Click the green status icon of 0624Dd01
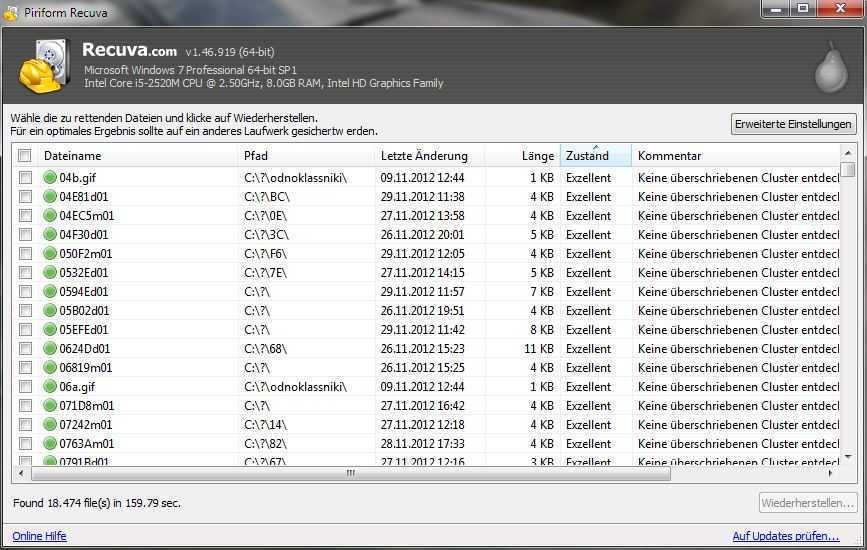This screenshot has width=867, height=550. click(x=50, y=348)
